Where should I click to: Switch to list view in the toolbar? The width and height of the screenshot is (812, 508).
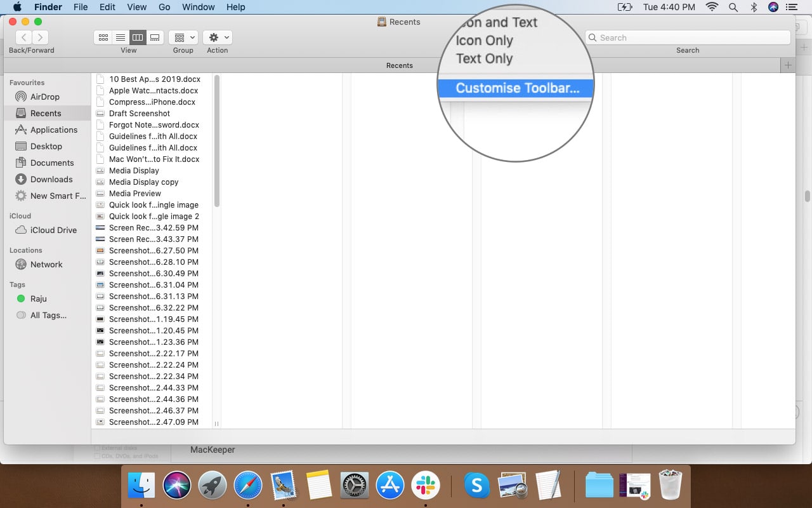tap(121, 37)
